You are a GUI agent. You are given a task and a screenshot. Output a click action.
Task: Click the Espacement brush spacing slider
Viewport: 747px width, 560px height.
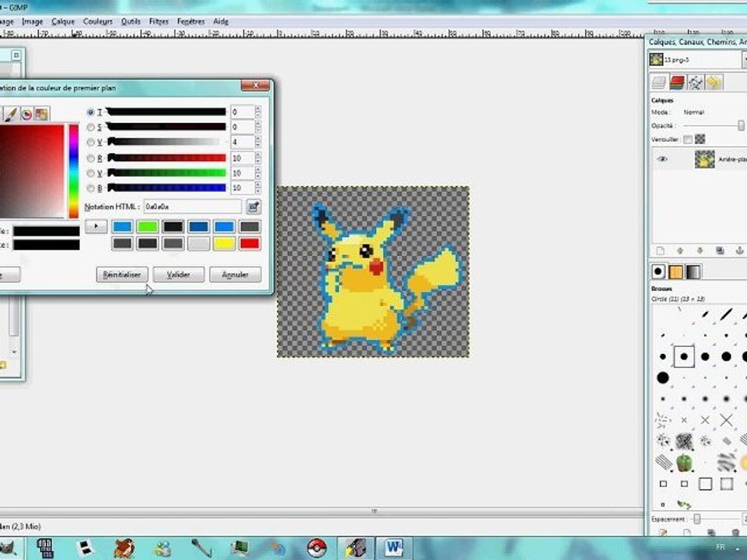(x=714, y=519)
